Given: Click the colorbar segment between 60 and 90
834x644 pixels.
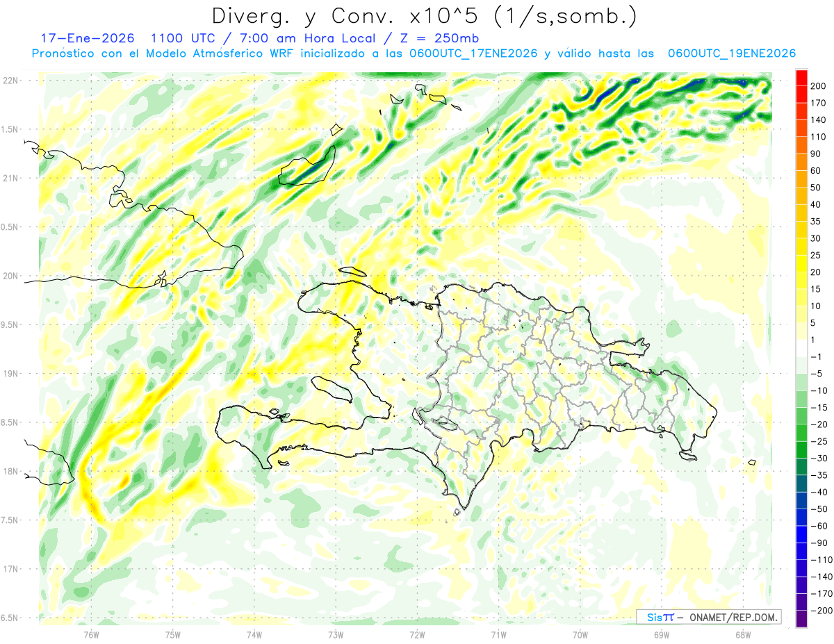Looking at the screenshot, I should 801,162.
